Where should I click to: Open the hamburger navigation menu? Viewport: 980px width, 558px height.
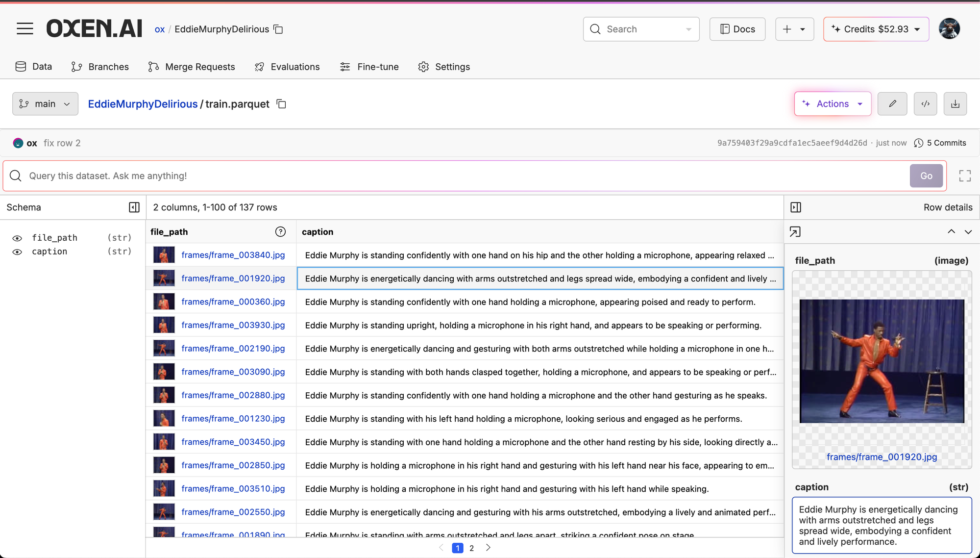[x=25, y=29]
